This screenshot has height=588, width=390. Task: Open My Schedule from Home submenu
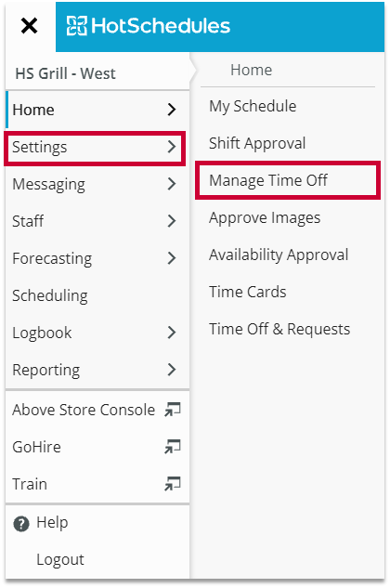(x=253, y=107)
